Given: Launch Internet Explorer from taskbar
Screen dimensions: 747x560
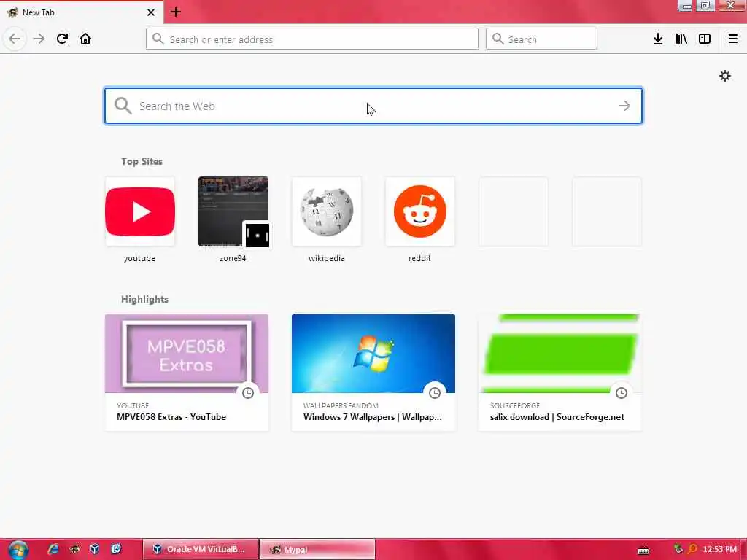Looking at the screenshot, I should click(53, 549).
